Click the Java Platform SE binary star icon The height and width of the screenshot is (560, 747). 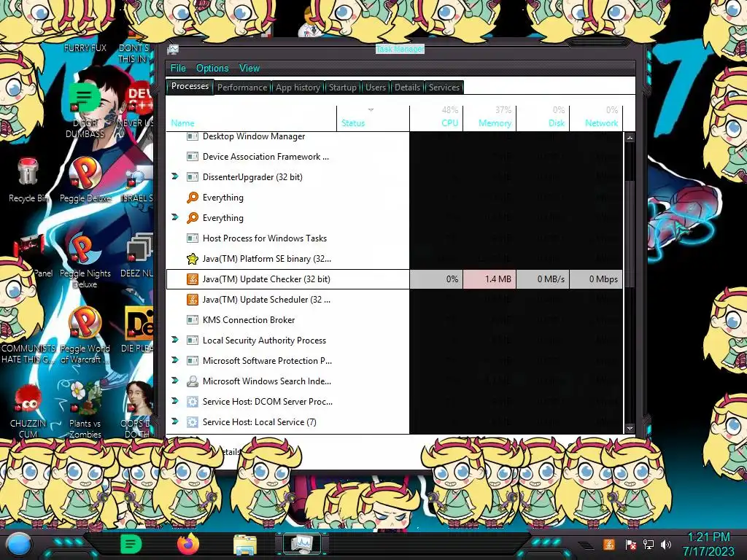[192, 259]
